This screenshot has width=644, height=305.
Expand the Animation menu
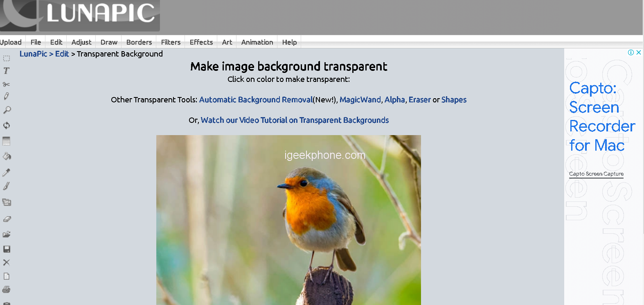click(257, 42)
